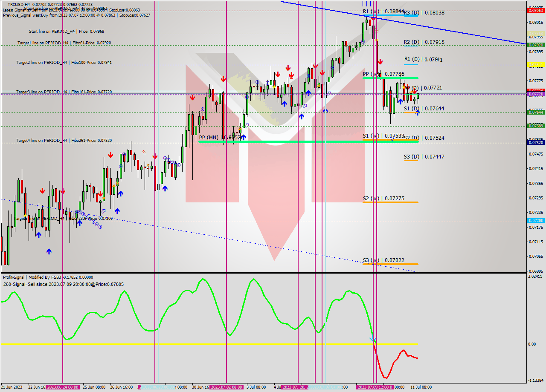Select the Previous_Signal Buy info line
Viewport: 546px width, 392px height.
click(x=76, y=15)
